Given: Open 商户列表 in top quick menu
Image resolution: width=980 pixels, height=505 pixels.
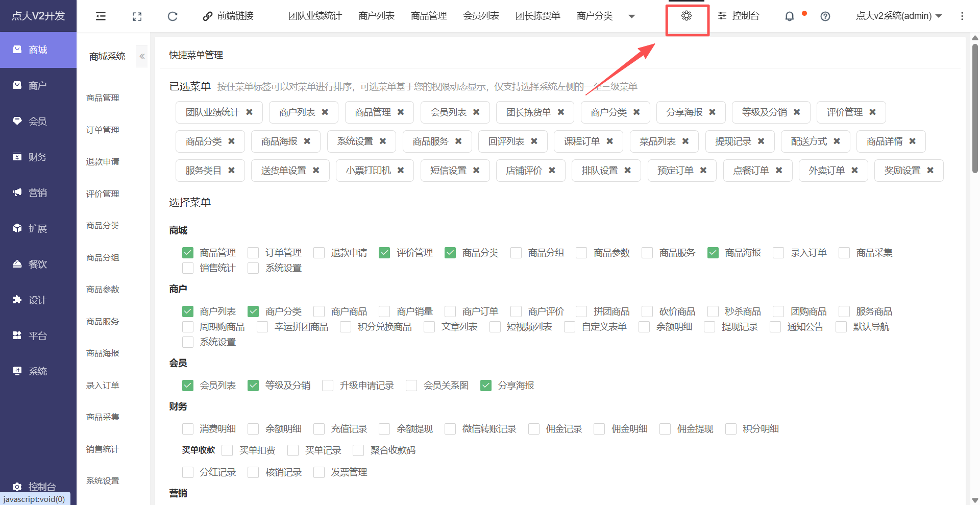Looking at the screenshot, I should click(x=376, y=16).
